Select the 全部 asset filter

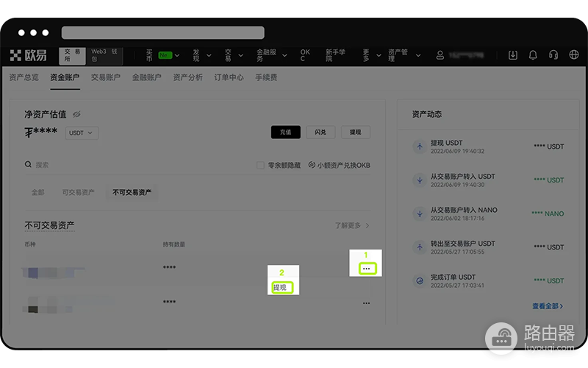(38, 192)
